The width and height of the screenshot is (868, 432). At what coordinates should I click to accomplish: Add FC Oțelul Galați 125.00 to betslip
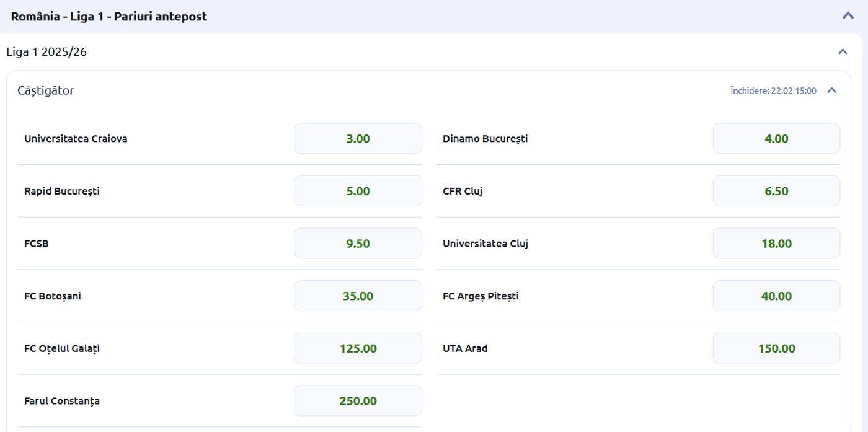[358, 348]
